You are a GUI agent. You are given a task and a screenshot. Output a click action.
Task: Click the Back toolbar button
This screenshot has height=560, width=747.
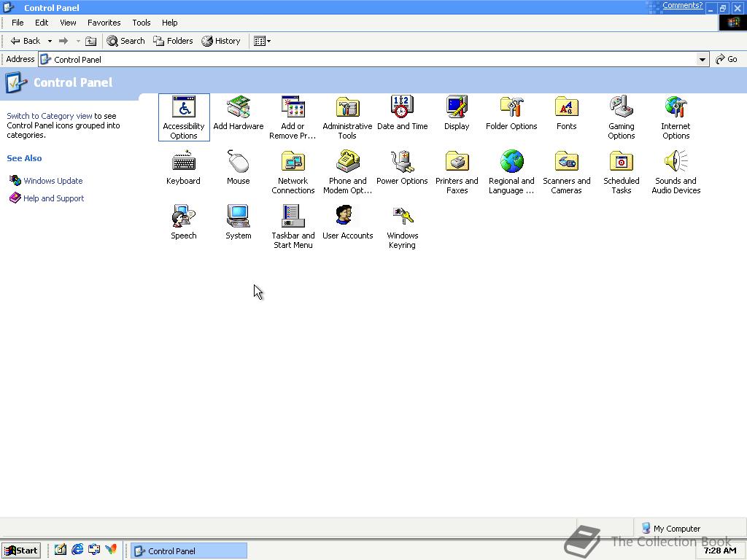point(26,41)
